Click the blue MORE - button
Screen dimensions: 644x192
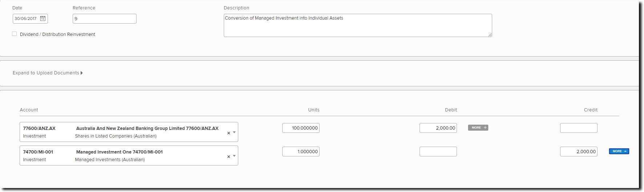(619, 151)
